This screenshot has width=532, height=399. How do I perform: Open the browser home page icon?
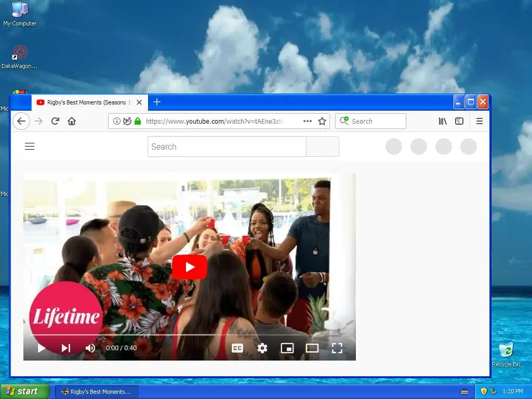(x=72, y=121)
